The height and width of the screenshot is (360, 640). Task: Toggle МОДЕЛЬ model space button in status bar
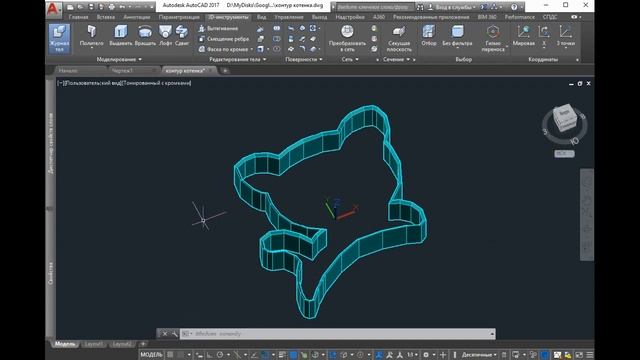[x=151, y=355]
